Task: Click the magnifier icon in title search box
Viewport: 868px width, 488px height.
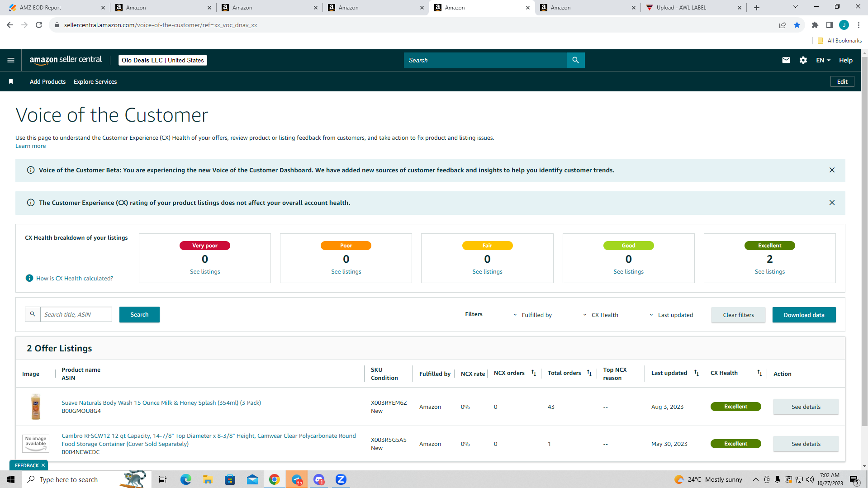Action: (x=33, y=314)
